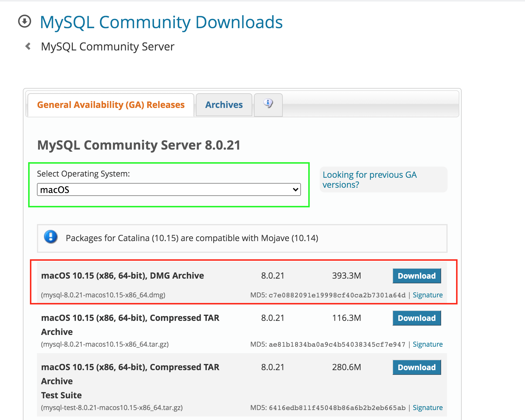
Task: Click the MySQL Community Server breadcrumb text
Action: pos(108,47)
